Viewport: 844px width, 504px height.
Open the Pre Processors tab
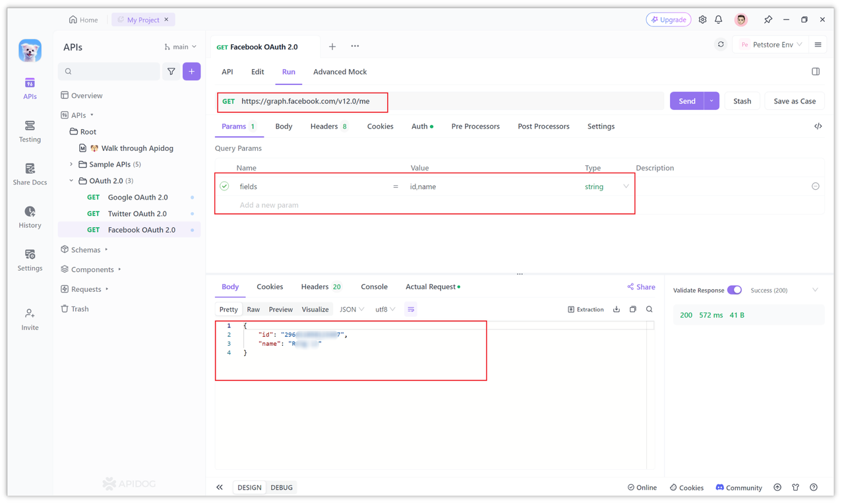coord(475,126)
